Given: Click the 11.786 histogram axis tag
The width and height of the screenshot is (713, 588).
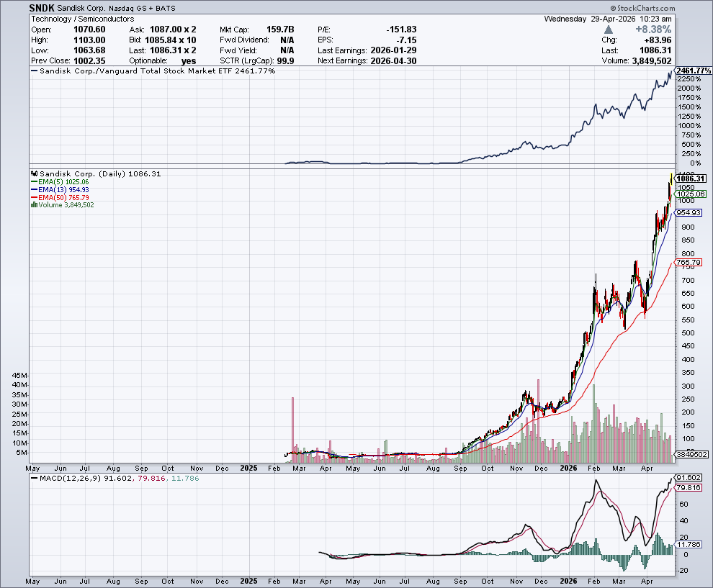Looking at the screenshot, I should [x=689, y=544].
